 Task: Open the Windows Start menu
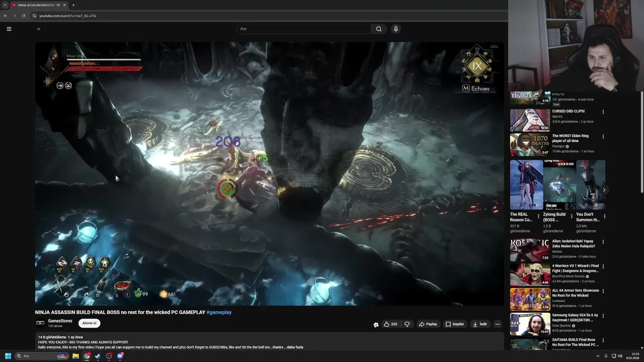tap(8, 356)
